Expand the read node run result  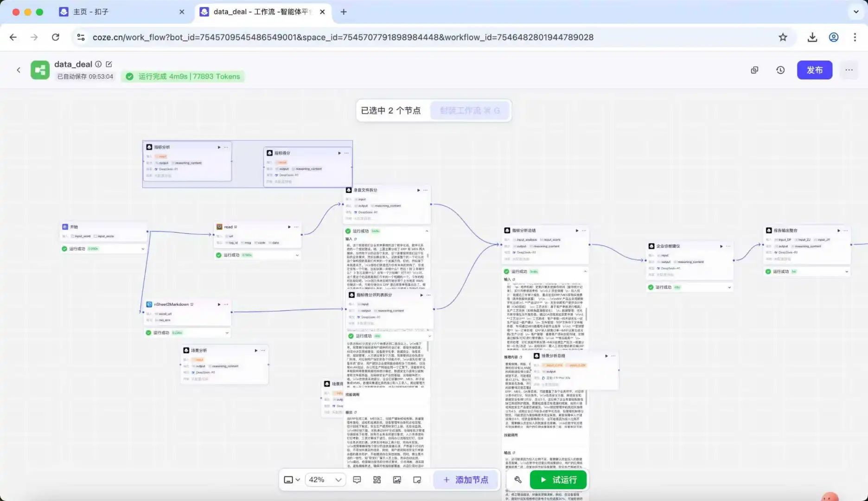tap(297, 255)
